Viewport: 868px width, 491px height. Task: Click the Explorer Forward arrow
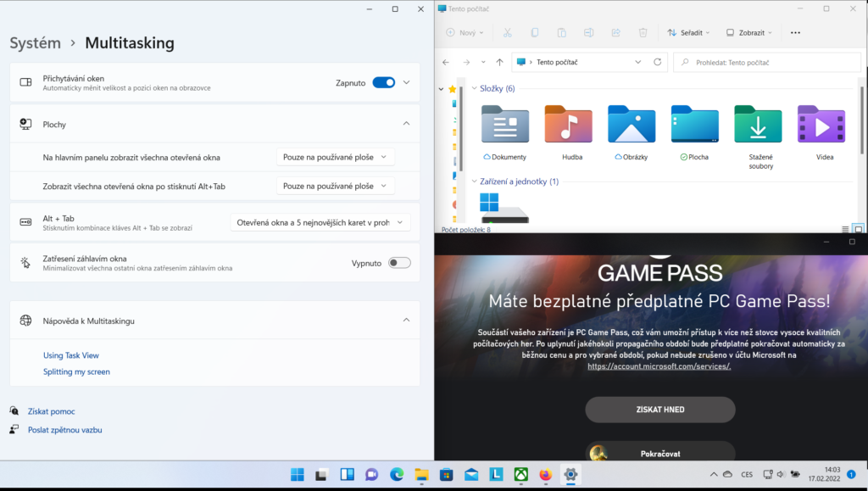click(x=467, y=63)
